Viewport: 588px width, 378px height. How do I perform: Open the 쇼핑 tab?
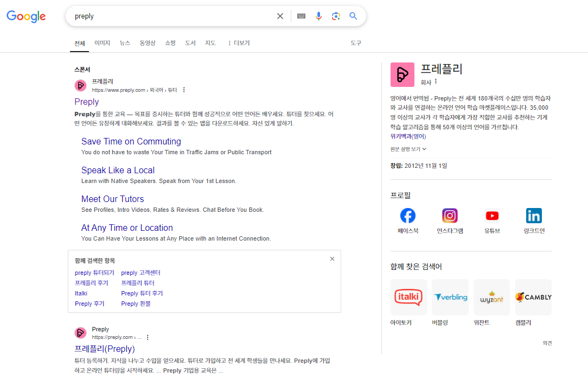[x=170, y=43]
